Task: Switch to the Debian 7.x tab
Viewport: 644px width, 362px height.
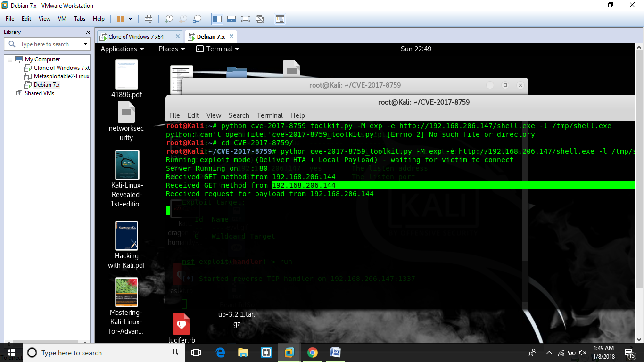Action: [x=211, y=37]
